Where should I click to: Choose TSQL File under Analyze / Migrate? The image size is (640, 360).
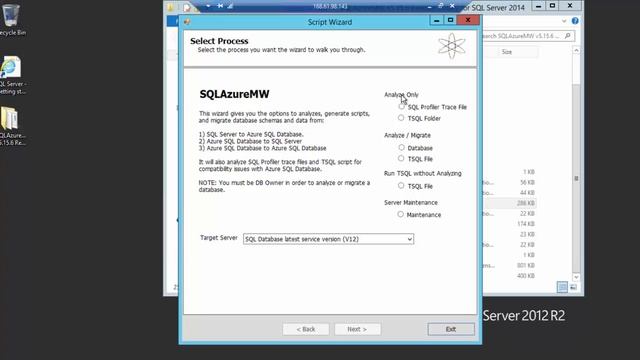[x=401, y=158]
